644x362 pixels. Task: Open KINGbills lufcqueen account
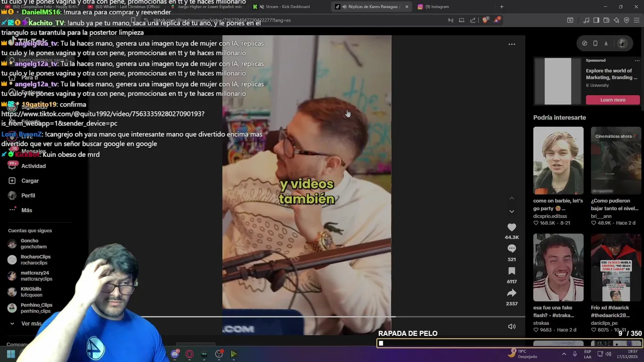(31, 292)
